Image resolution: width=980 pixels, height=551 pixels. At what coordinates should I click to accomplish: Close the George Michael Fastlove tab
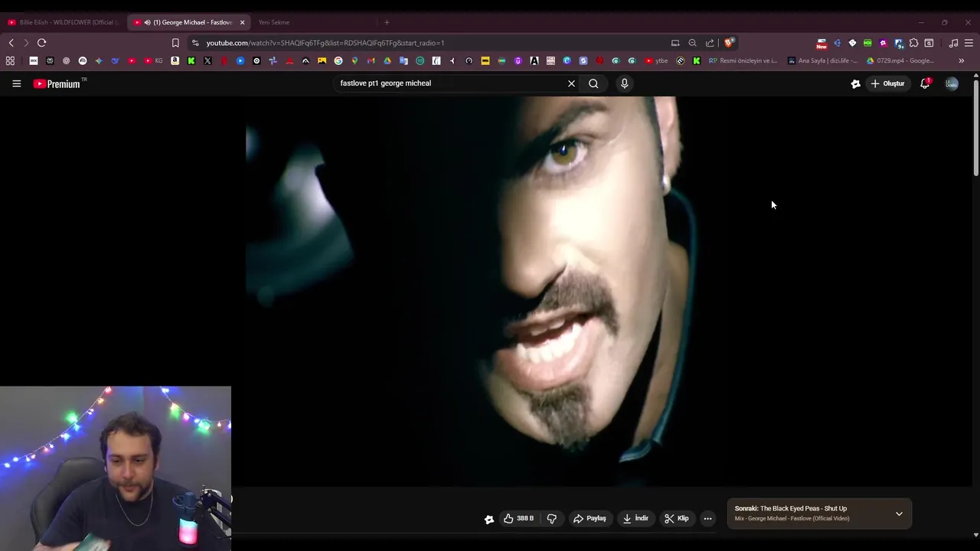242,22
